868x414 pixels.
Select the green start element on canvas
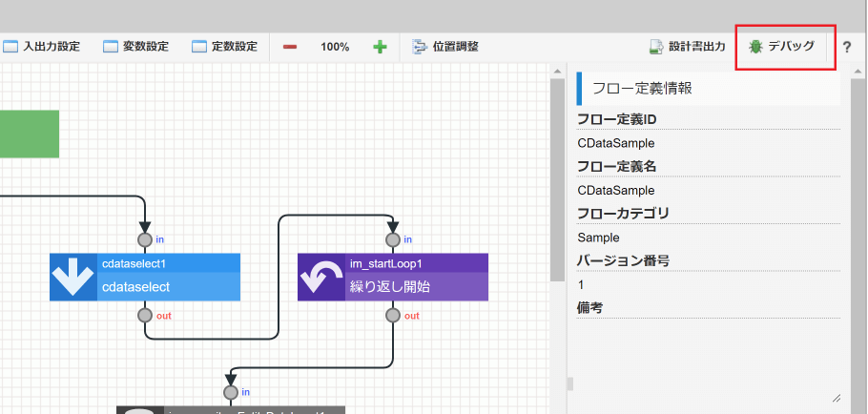click(30, 134)
